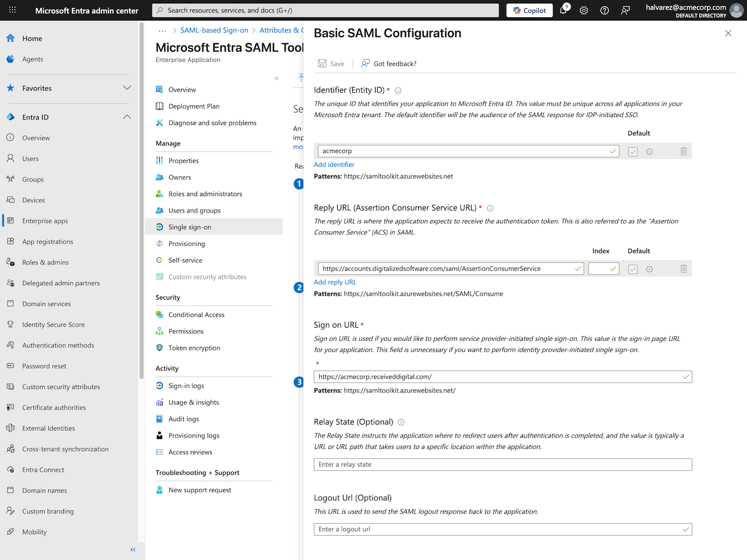Open the notifications bell icon
The width and height of the screenshot is (747, 560).
click(564, 10)
